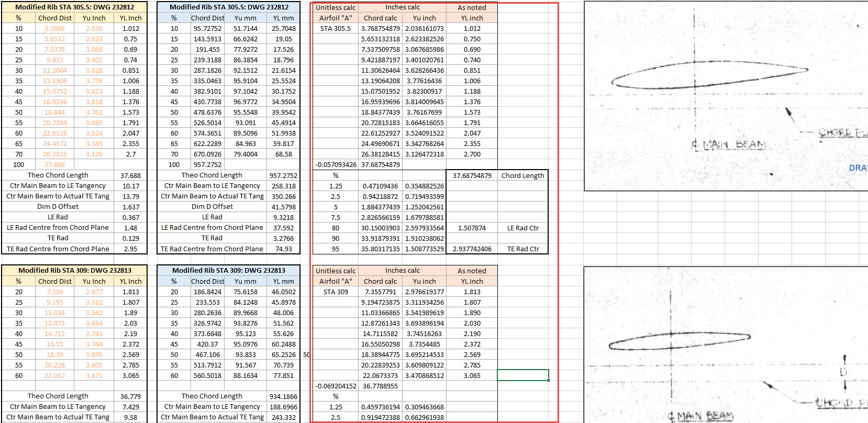Select the LE Rad value 9.3218
This screenshot has width=868, height=423.
(283, 217)
